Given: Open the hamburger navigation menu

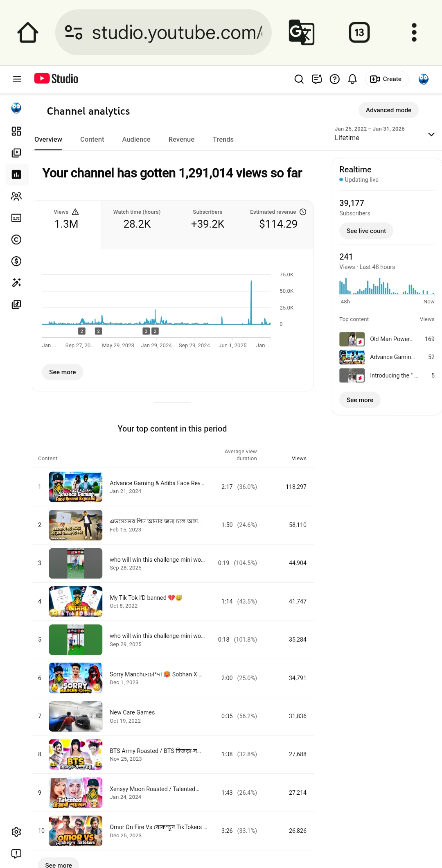Looking at the screenshot, I should [x=17, y=79].
